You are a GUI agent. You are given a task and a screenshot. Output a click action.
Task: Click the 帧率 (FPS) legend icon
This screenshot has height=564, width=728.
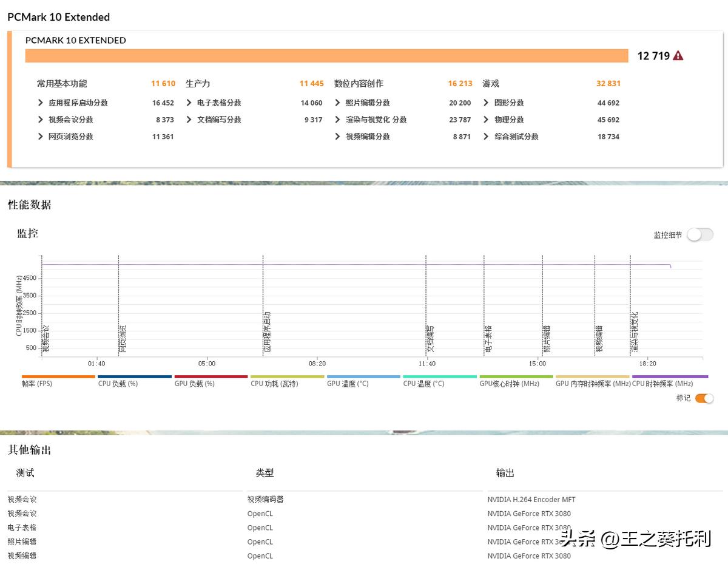pos(58,376)
